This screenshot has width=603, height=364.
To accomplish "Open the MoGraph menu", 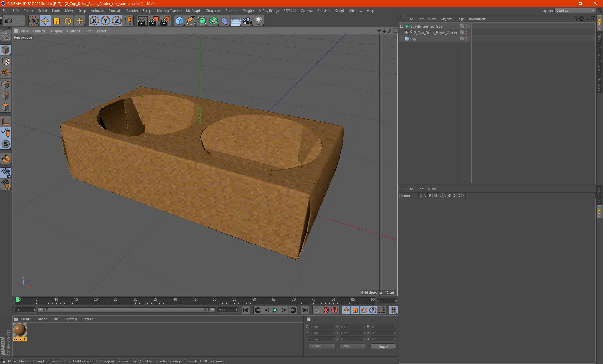I will tap(193, 11).
